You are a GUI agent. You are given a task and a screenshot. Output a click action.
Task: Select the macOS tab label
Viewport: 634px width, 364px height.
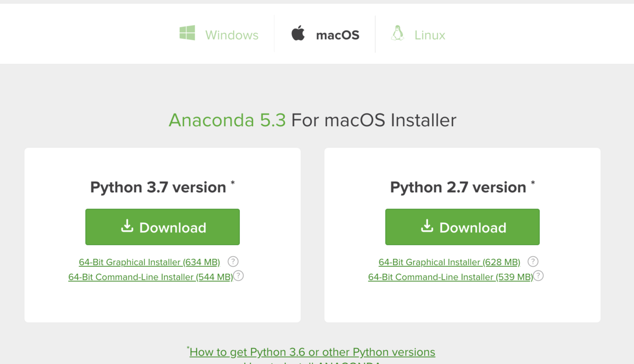coord(338,35)
